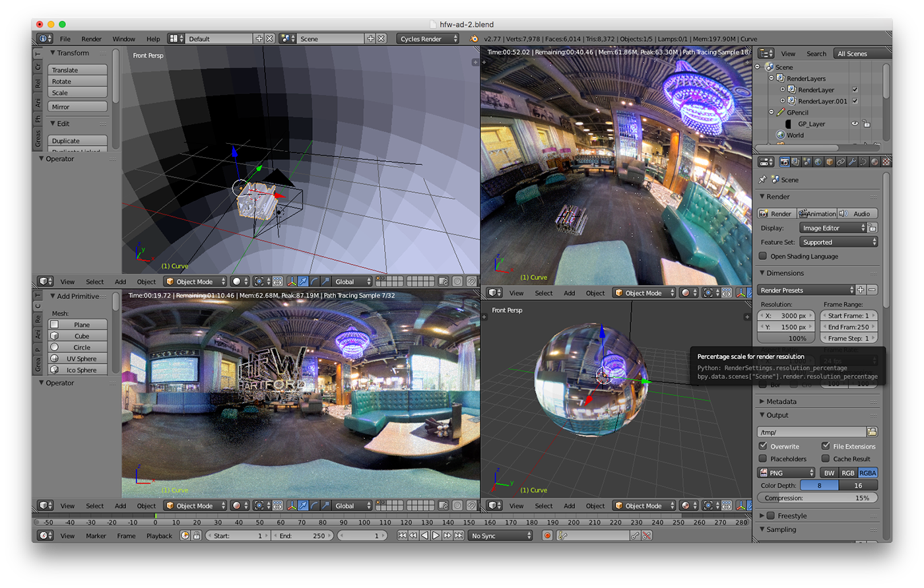Open the Render properties camera tab
This screenshot has width=924, height=588.
(784, 162)
